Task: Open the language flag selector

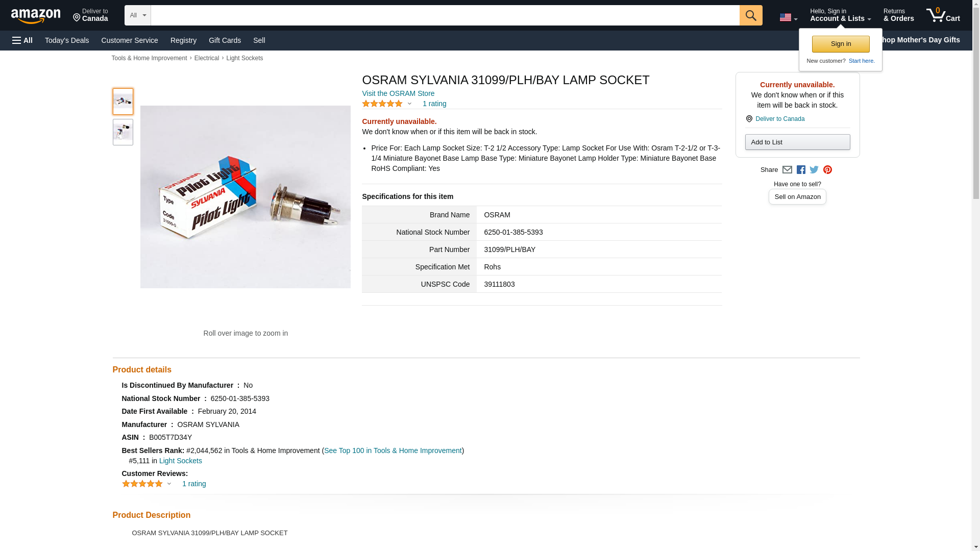Action: [788, 17]
